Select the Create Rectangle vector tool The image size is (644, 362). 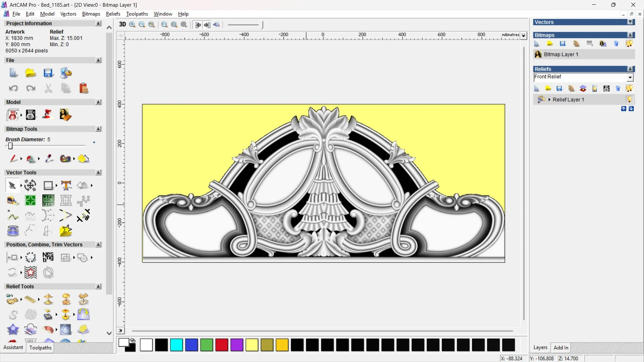(x=48, y=185)
